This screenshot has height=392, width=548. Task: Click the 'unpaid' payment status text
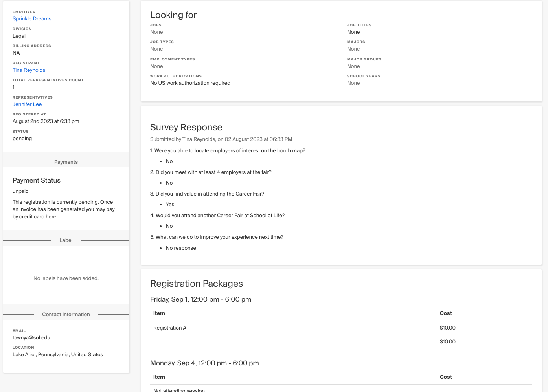click(20, 191)
